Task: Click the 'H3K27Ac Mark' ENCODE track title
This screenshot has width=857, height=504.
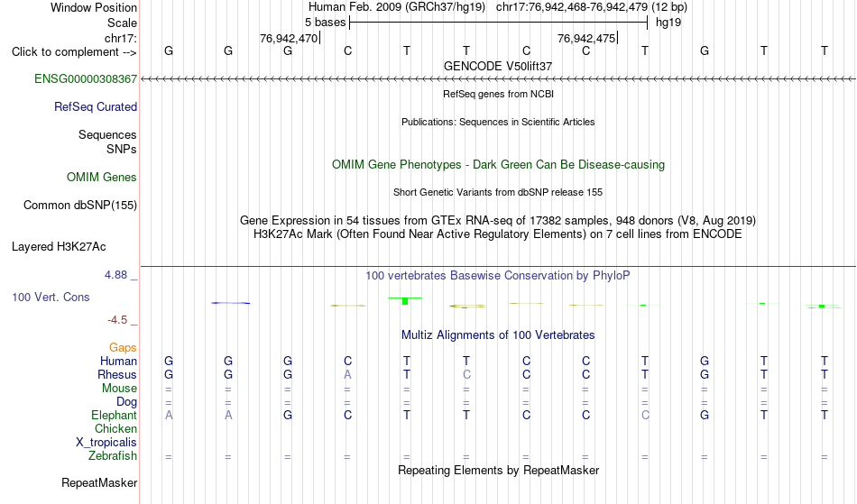Action: (x=498, y=234)
